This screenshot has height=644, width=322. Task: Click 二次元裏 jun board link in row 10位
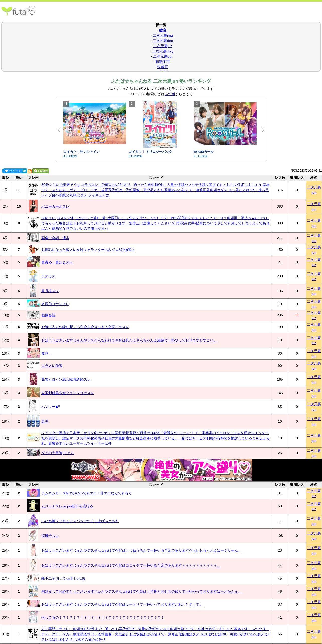(314, 315)
